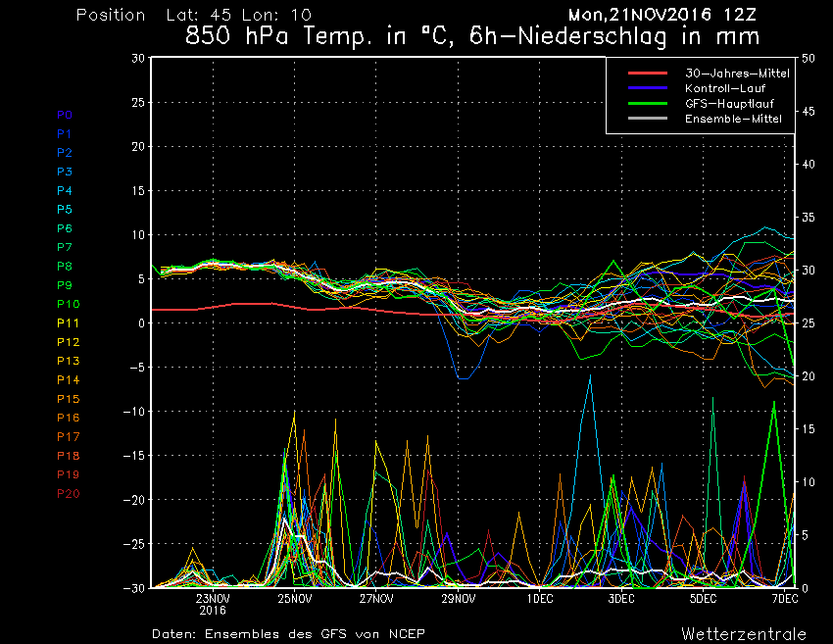Click the P12 legend entry
This screenshot has height=644, width=833.
point(68,342)
